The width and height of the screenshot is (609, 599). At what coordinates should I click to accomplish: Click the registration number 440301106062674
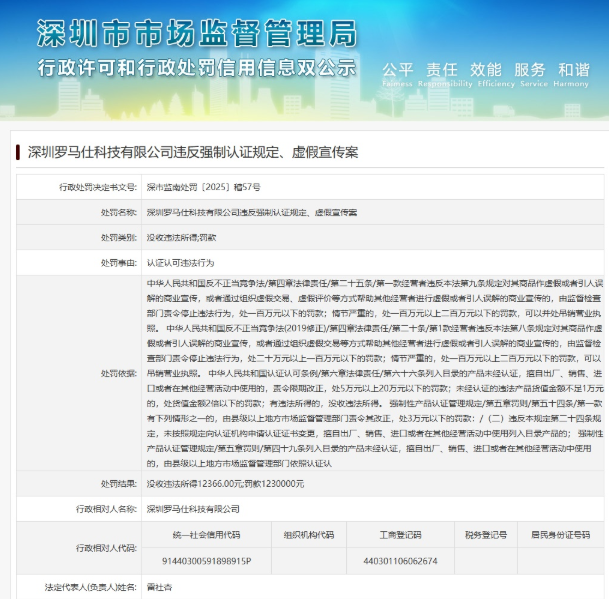pos(400,561)
